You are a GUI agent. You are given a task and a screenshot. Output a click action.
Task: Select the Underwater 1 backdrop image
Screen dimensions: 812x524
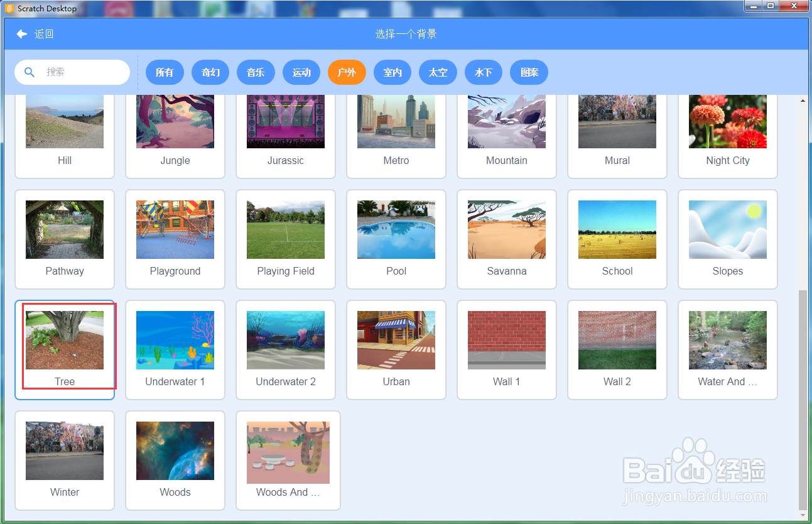[175, 340]
